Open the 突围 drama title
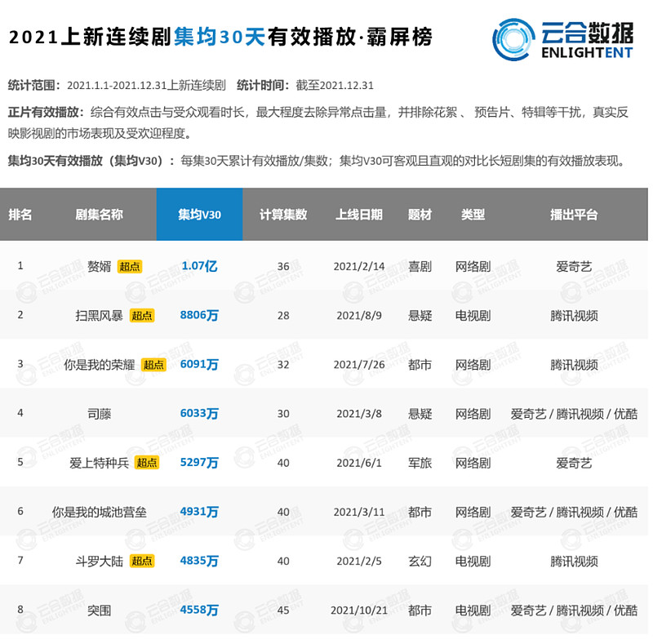The height and width of the screenshot is (644, 653). click(x=99, y=611)
